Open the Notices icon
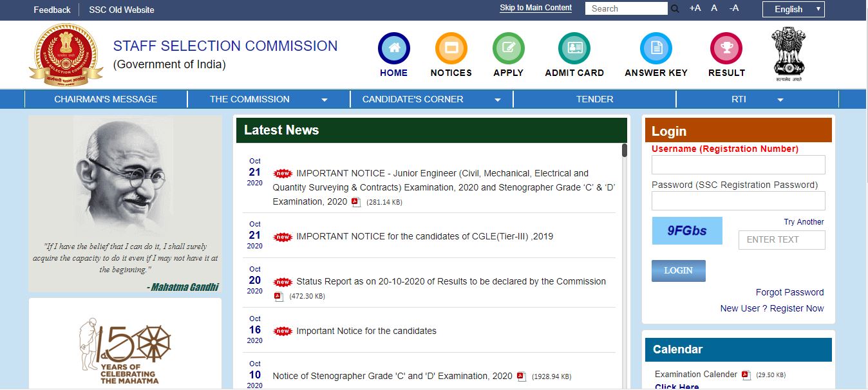This screenshot has width=868, height=390. (x=451, y=48)
